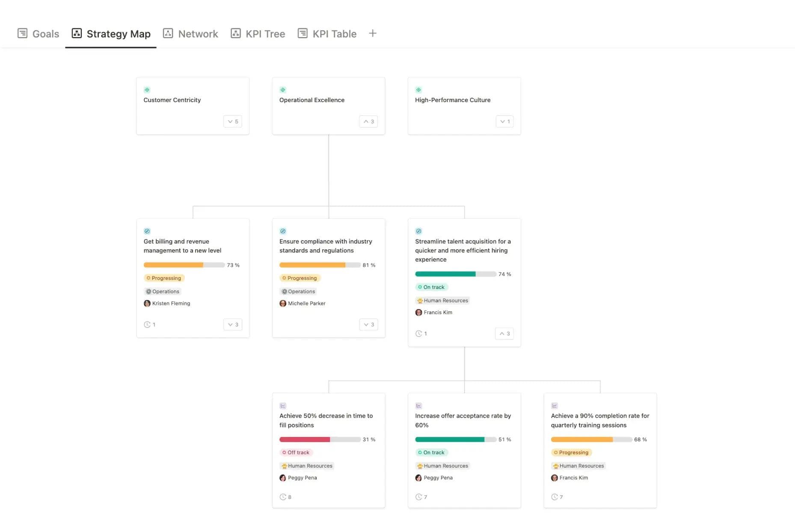Click the objective icon on High-Performance Culture card
795x532 pixels.
click(418, 90)
